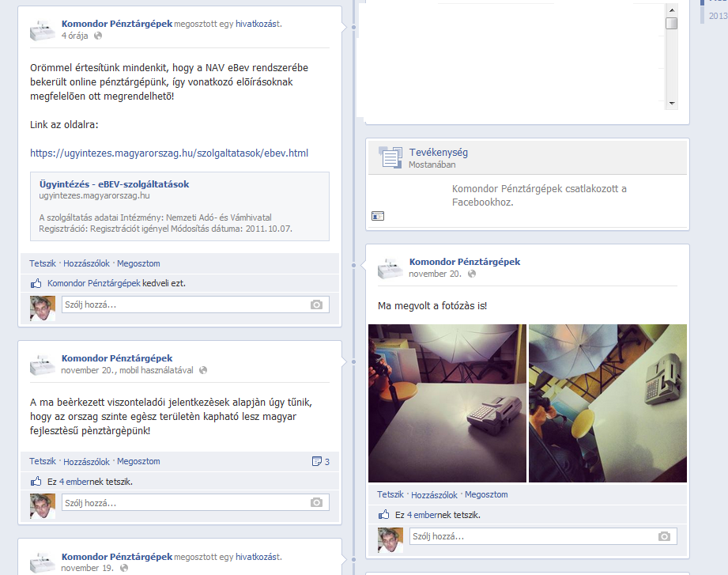Open '4 embernek' likers on viszonteladói post
The height and width of the screenshot is (575, 728).
coord(75,482)
